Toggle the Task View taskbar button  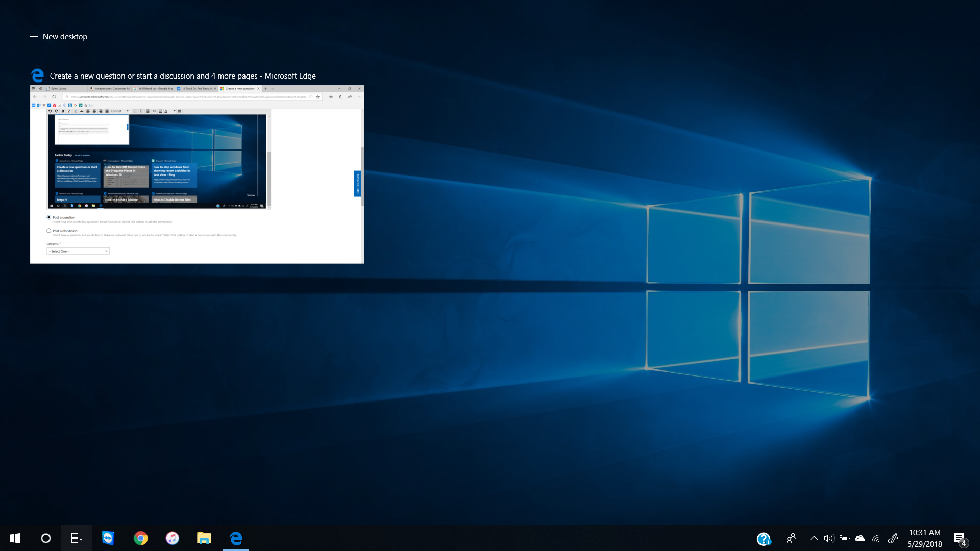pos(77,538)
